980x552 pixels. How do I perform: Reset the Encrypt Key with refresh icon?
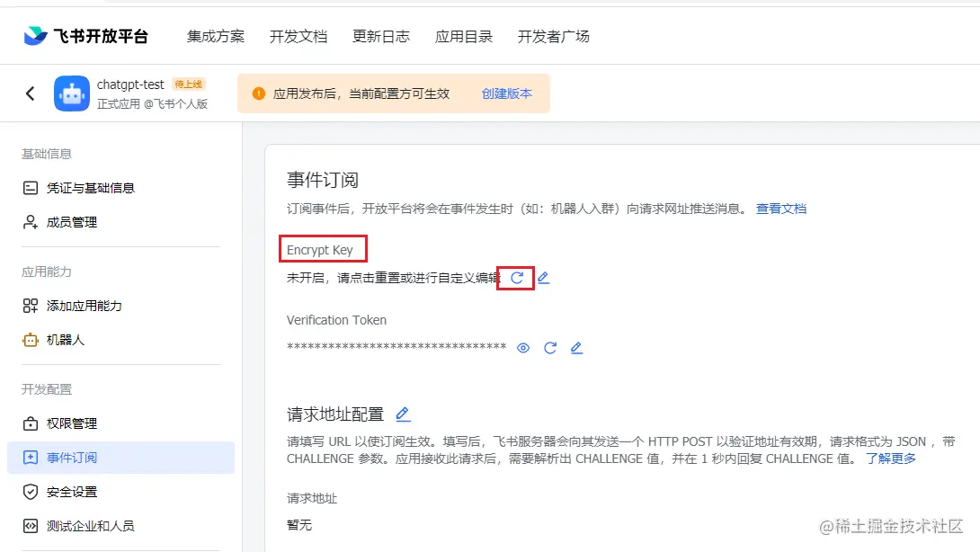(x=517, y=278)
